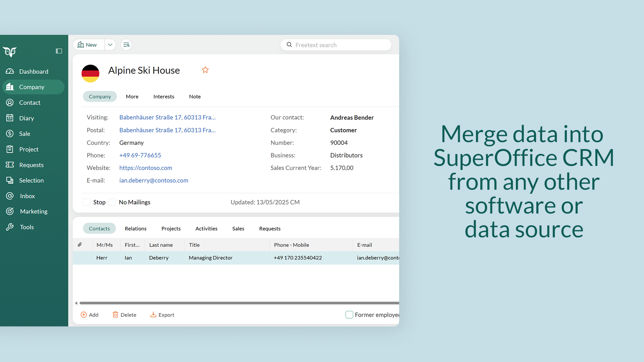Export the contacts list
This screenshot has width=644, height=362.
[x=162, y=315]
